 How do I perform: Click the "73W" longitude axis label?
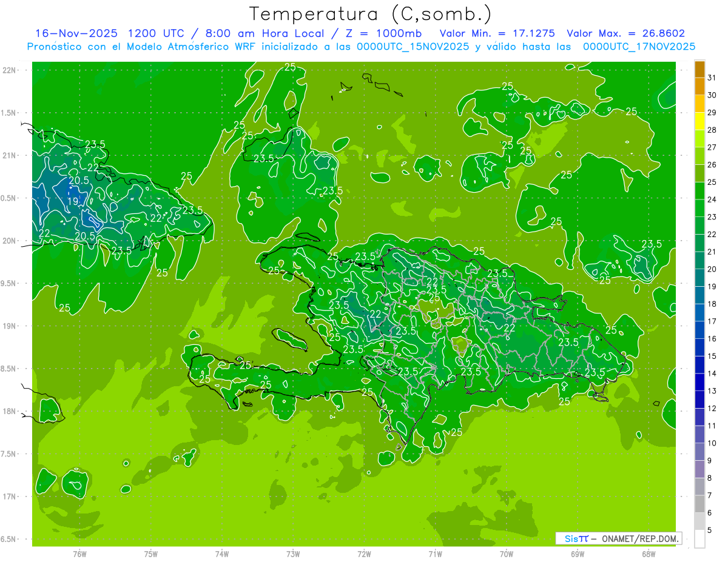coord(293,554)
